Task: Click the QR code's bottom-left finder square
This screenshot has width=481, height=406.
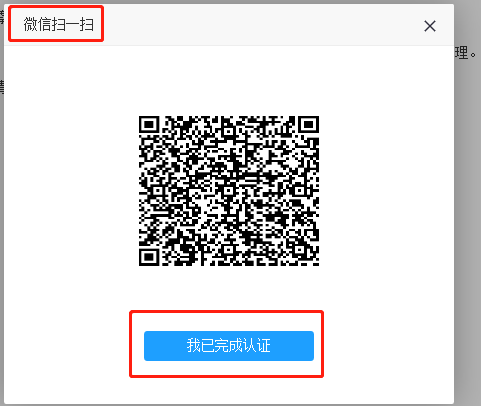Action: point(149,257)
